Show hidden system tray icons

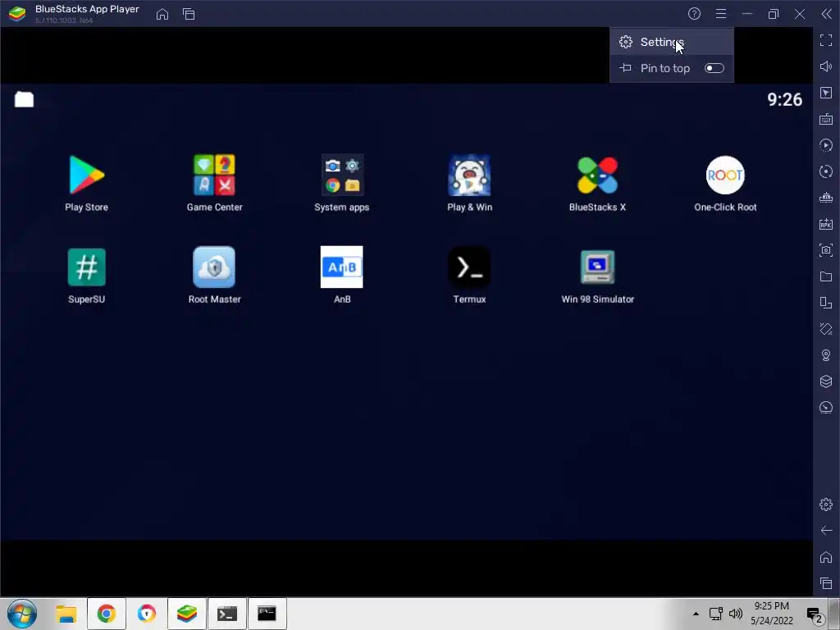coord(696,614)
